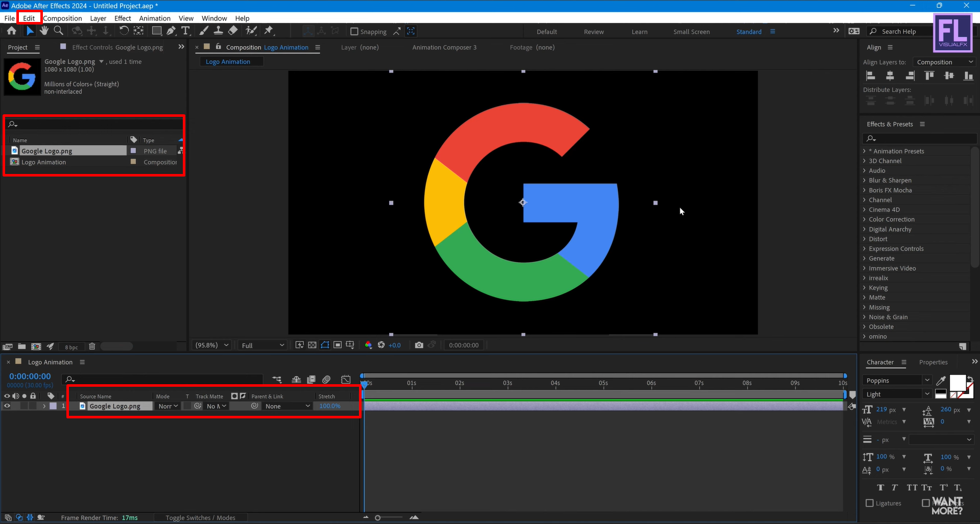
Task: Delete selected project item with trash icon
Action: click(x=92, y=346)
